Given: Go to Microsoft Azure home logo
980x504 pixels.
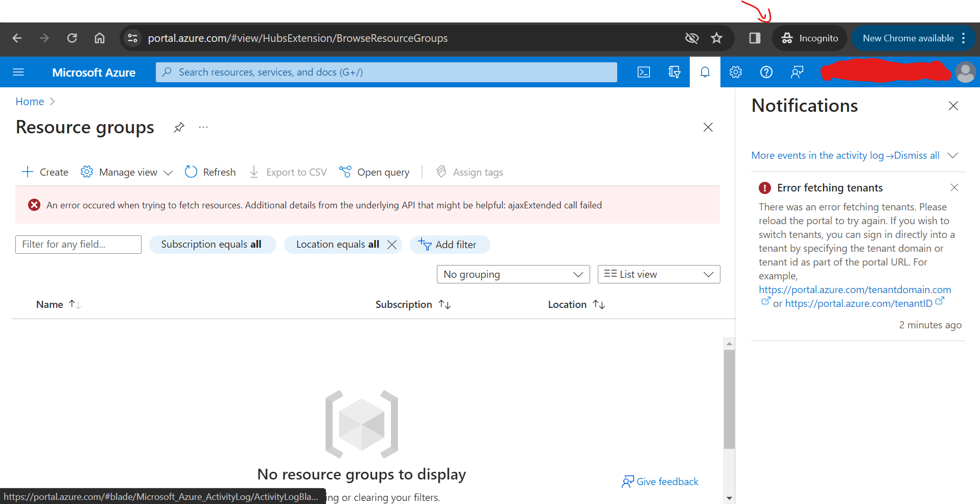Looking at the screenshot, I should [x=94, y=73].
